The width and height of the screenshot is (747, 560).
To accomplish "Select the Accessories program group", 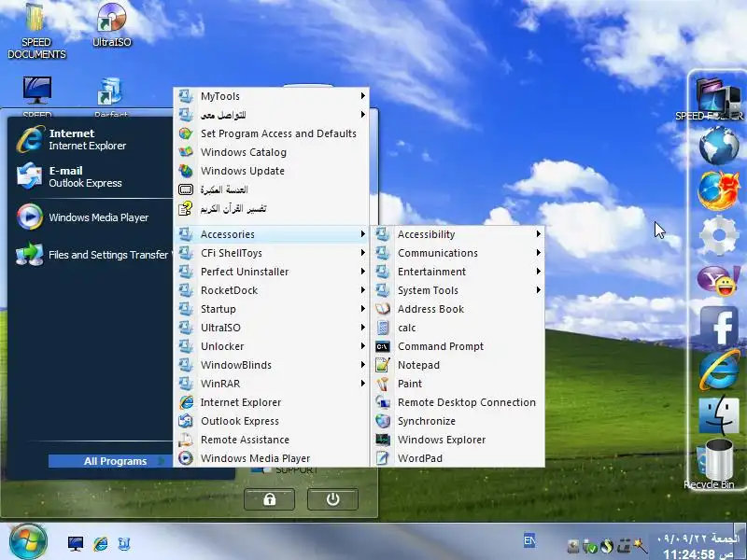I will click(x=272, y=234).
